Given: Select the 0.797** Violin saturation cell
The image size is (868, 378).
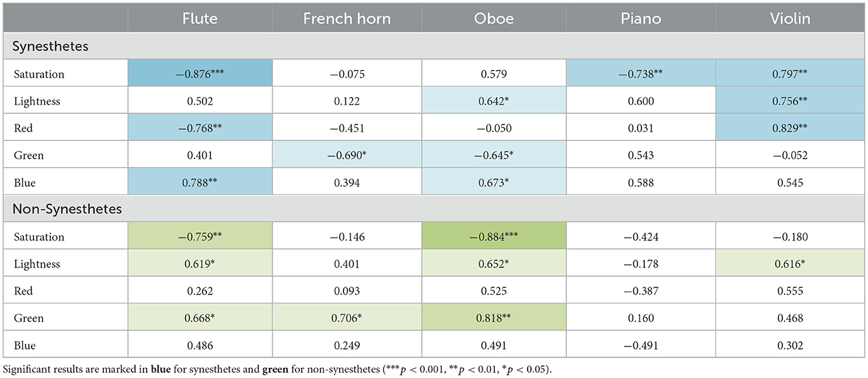Looking at the screenshot, I should click(x=790, y=74).
